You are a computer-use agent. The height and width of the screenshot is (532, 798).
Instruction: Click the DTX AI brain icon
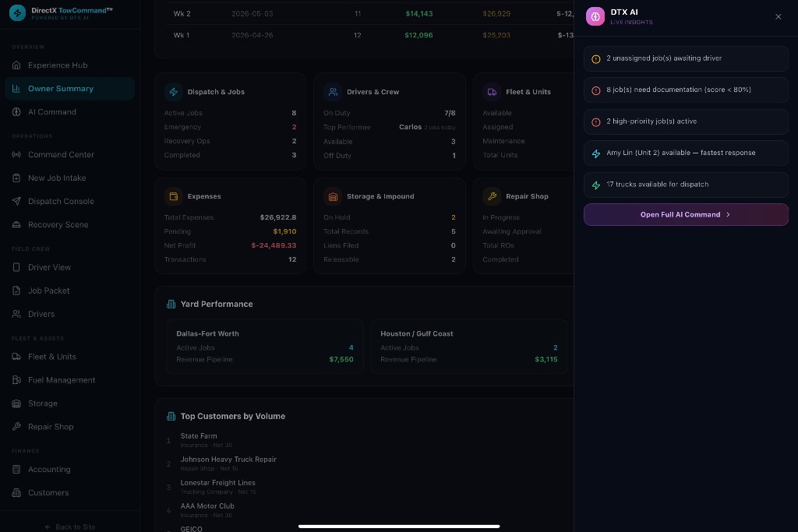[x=595, y=16]
